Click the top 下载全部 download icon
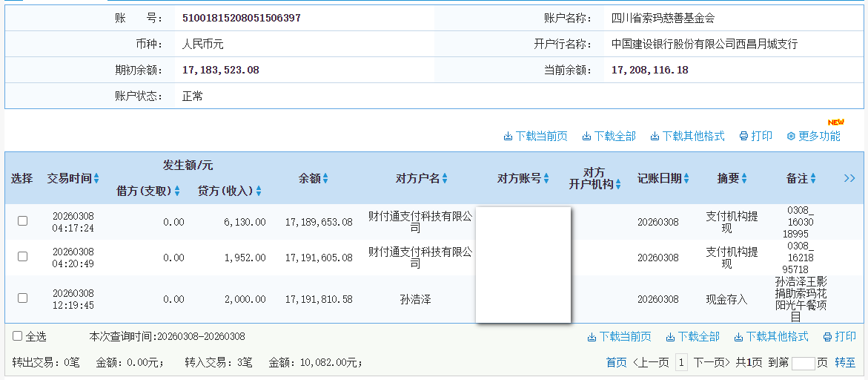868x380 pixels. [x=586, y=137]
